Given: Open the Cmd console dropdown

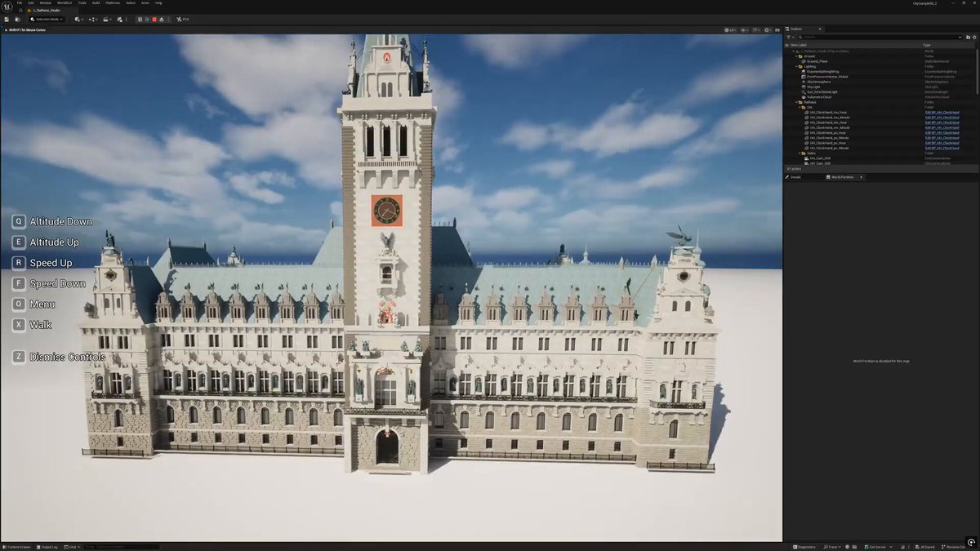Looking at the screenshot, I should (x=72, y=546).
